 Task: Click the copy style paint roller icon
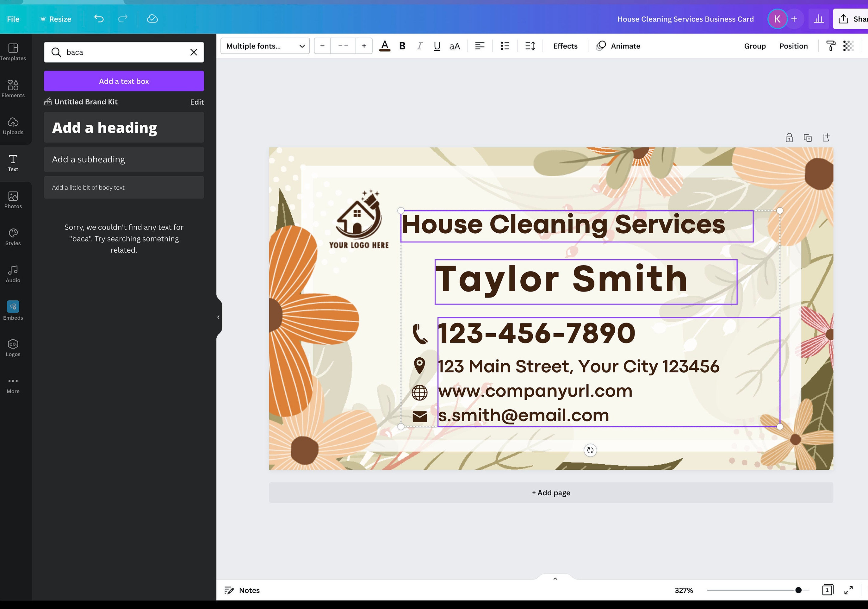tap(830, 46)
